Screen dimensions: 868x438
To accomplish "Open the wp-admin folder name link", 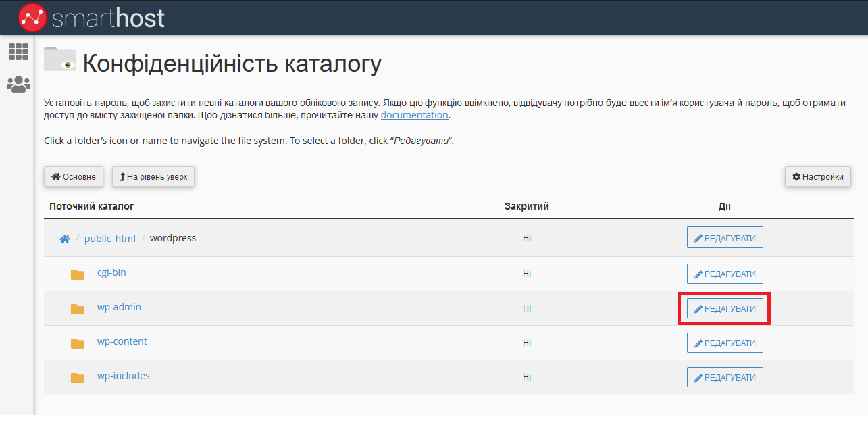I will pos(119,308).
